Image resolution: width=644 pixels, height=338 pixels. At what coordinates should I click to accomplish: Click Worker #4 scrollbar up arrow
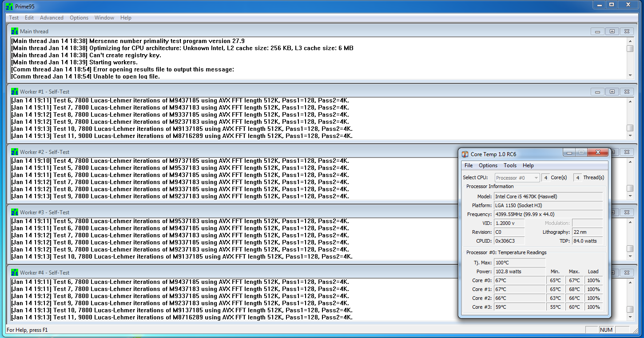(630, 282)
